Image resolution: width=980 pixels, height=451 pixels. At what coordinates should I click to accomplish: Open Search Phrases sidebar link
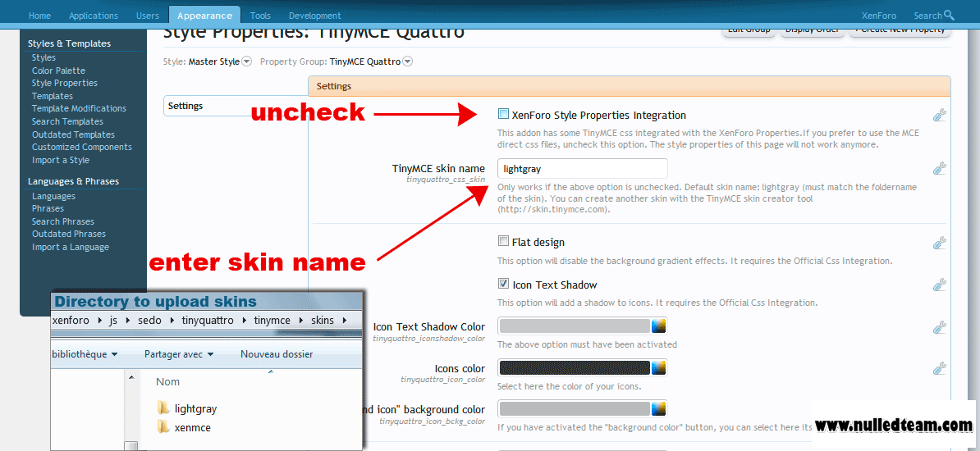63,221
